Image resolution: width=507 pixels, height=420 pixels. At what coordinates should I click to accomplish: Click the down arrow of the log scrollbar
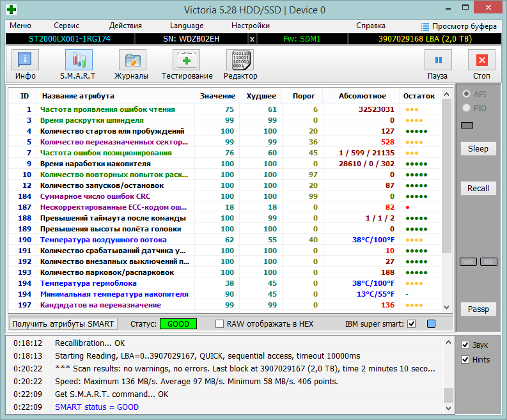point(448,408)
